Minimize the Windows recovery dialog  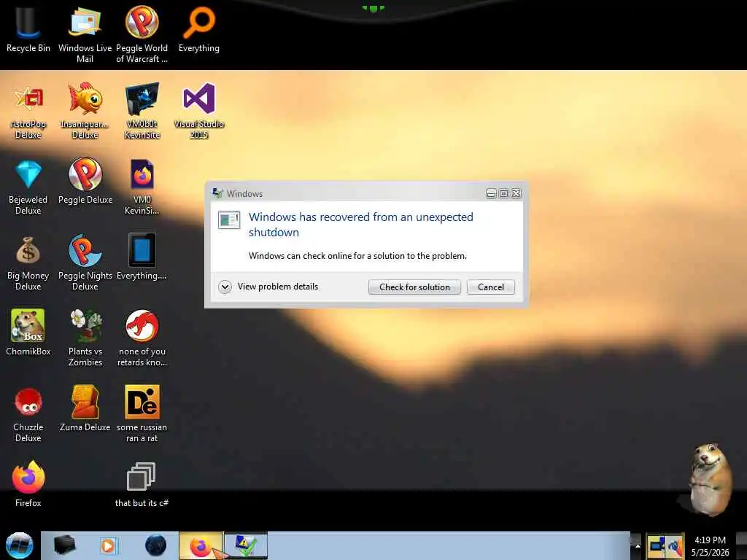click(x=491, y=193)
